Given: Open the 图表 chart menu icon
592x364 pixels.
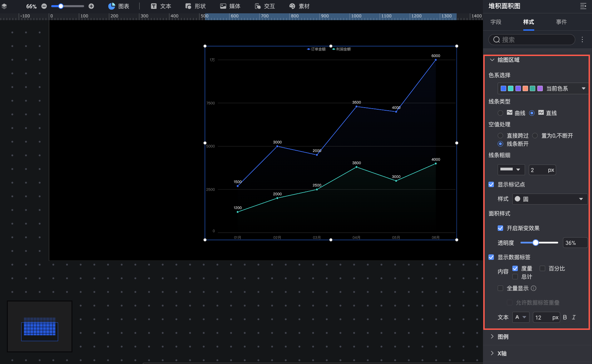Looking at the screenshot, I should pos(112,6).
